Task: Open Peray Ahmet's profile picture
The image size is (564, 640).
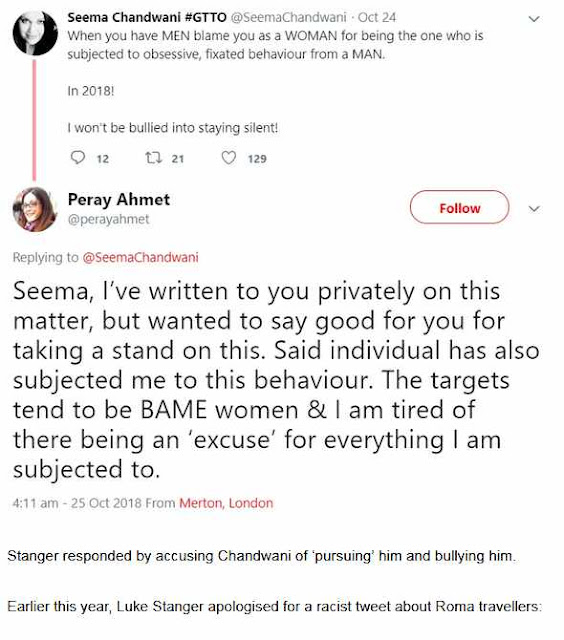Action: click(x=35, y=209)
